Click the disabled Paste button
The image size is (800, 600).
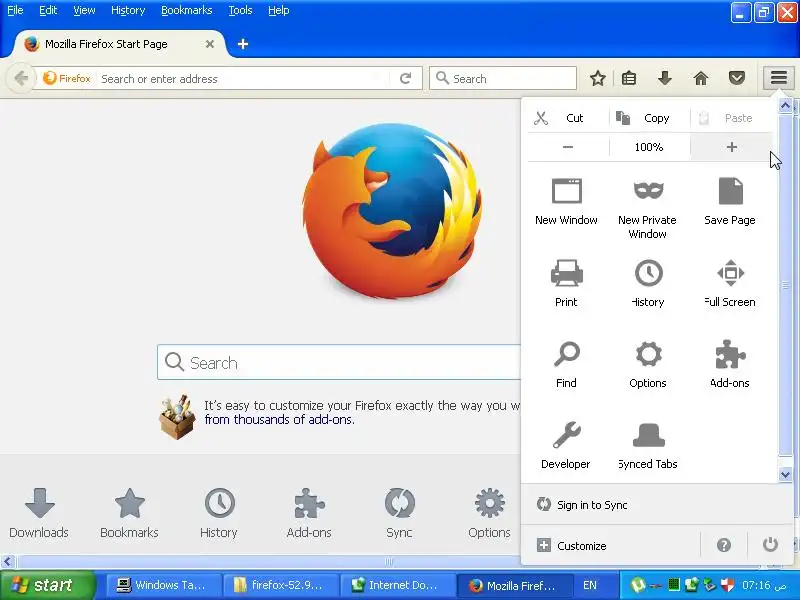coord(731,118)
